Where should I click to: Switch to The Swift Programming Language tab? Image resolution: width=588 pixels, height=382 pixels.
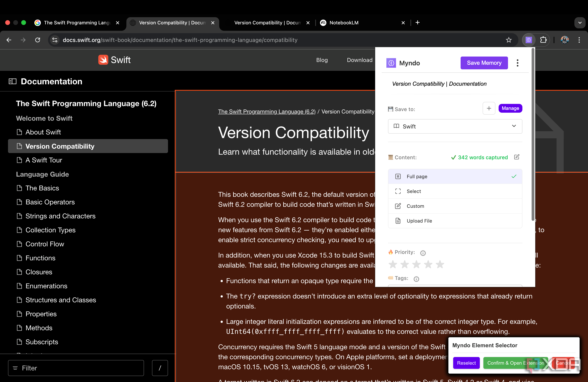coord(77,23)
